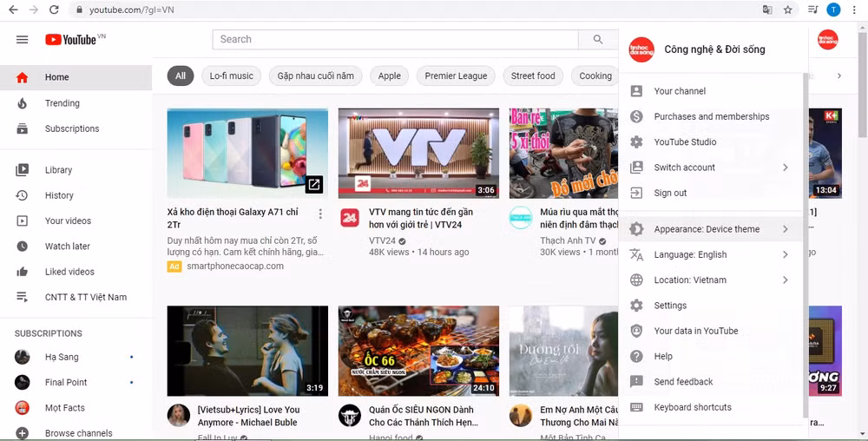Select the Lo-fi music chip
Screen dimensions: 868x441
(232, 76)
